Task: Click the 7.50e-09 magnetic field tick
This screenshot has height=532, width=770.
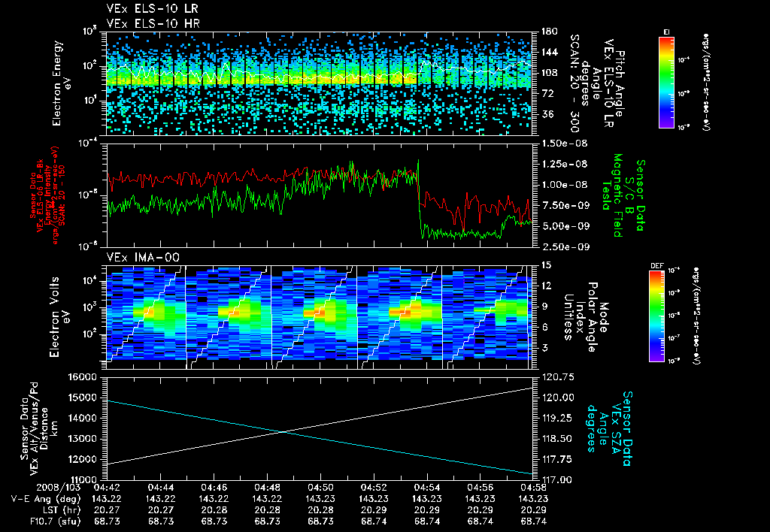Action: 565,206
